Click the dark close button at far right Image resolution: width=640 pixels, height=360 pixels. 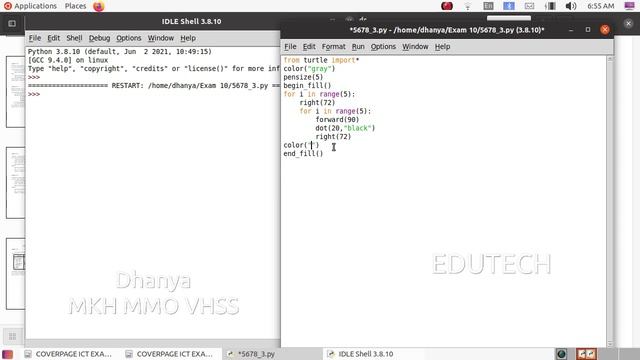coord(629,24)
